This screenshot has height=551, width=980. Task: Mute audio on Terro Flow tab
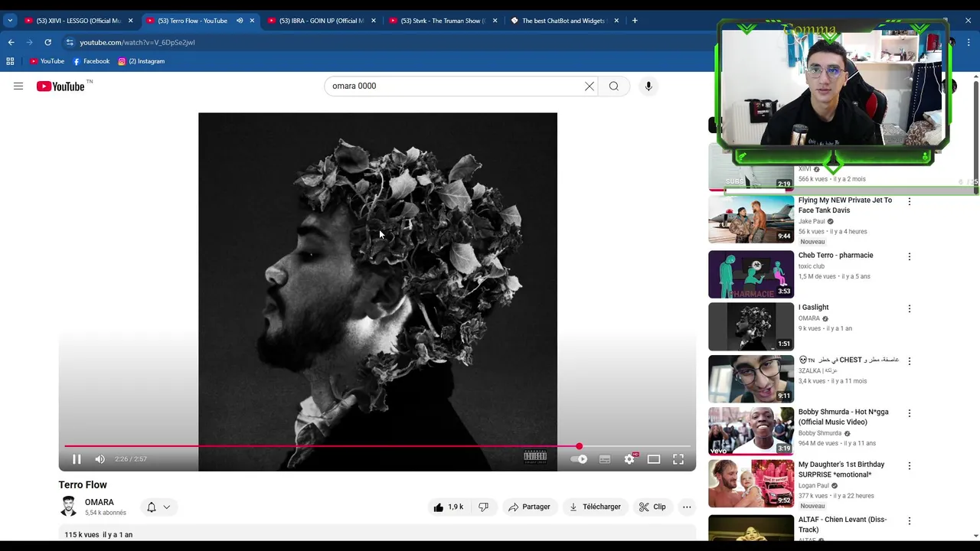click(240, 21)
